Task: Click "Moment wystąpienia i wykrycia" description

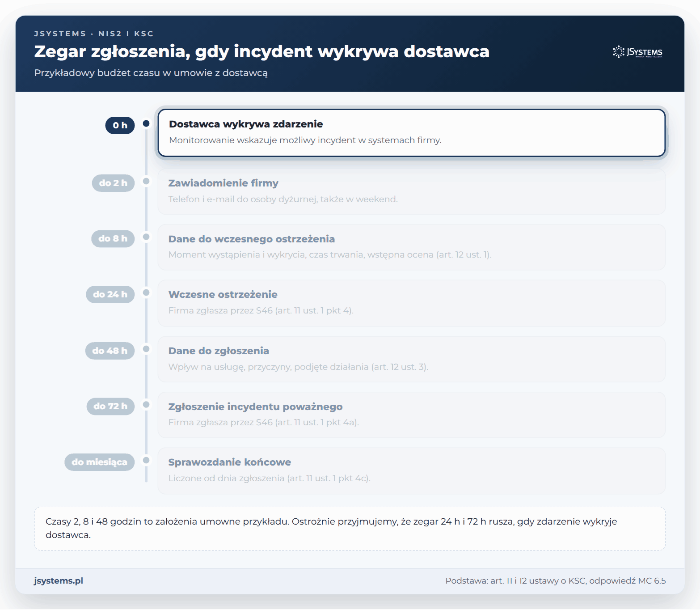Action: click(330, 254)
